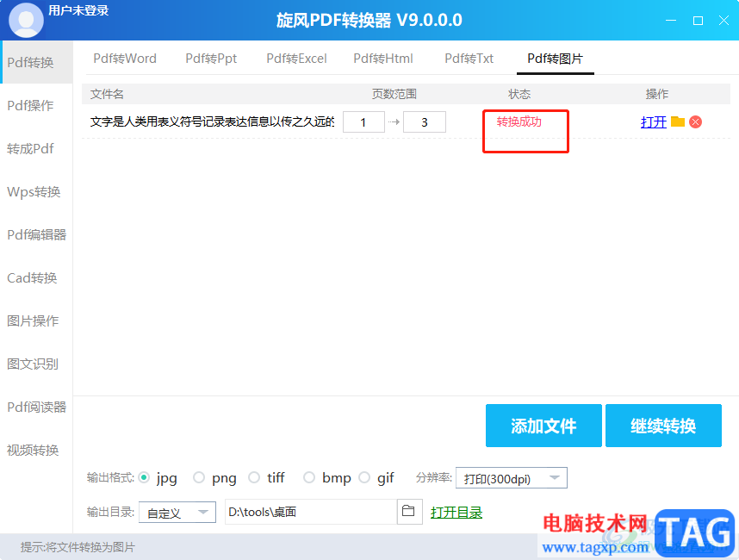
Task: Select the file row starting 文字是人类用表义符号
Action: [x=406, y=122]
